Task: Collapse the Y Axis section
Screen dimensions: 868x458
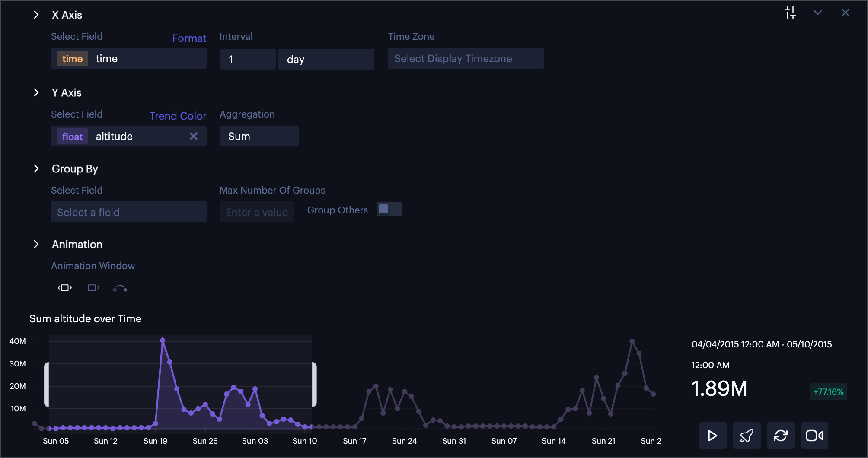Action: pyautogui.click(x=36, y=93)
